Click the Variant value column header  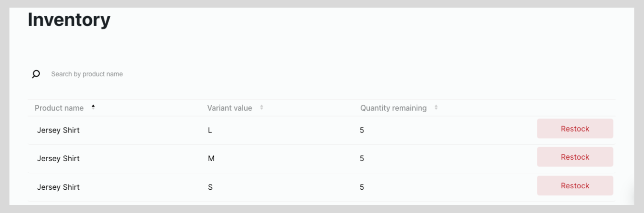[x=230, y=108]
